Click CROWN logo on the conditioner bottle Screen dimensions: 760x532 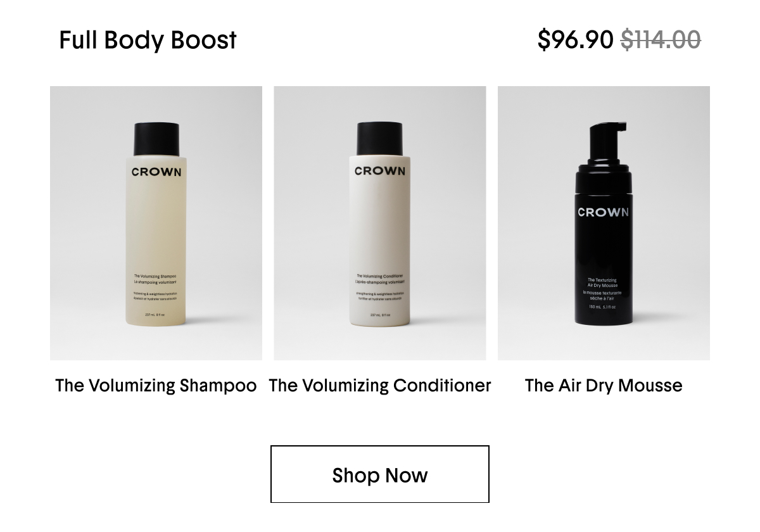tap(380, 171)
